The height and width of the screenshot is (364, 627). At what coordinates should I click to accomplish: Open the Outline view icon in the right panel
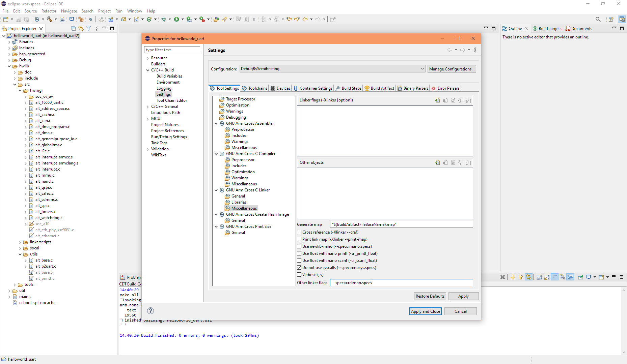pos(505,28)
